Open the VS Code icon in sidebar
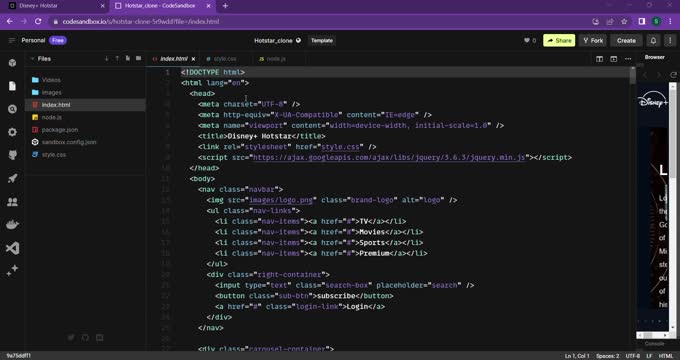 pyautogui.click(x=12, y=248)
